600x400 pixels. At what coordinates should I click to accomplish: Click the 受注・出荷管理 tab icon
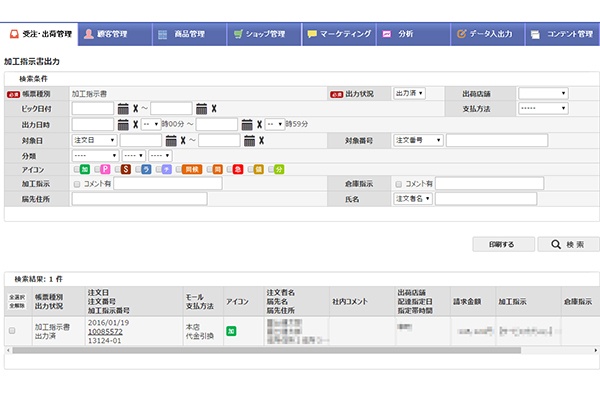[x=13, y=34]
